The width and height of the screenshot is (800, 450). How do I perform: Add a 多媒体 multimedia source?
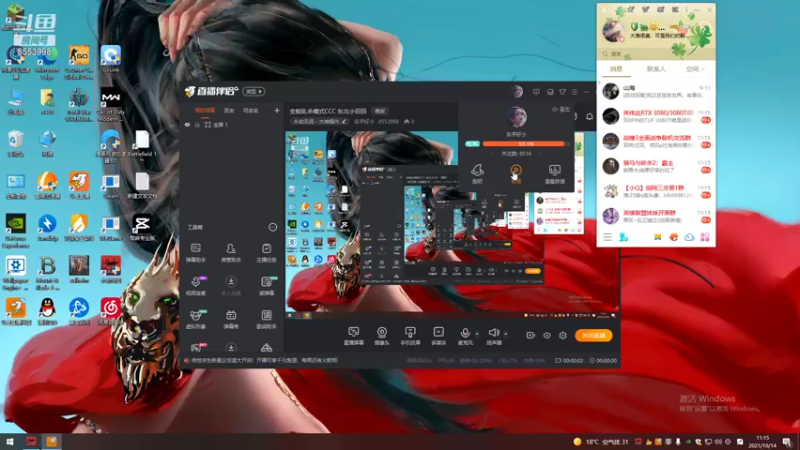coord(438,336)
